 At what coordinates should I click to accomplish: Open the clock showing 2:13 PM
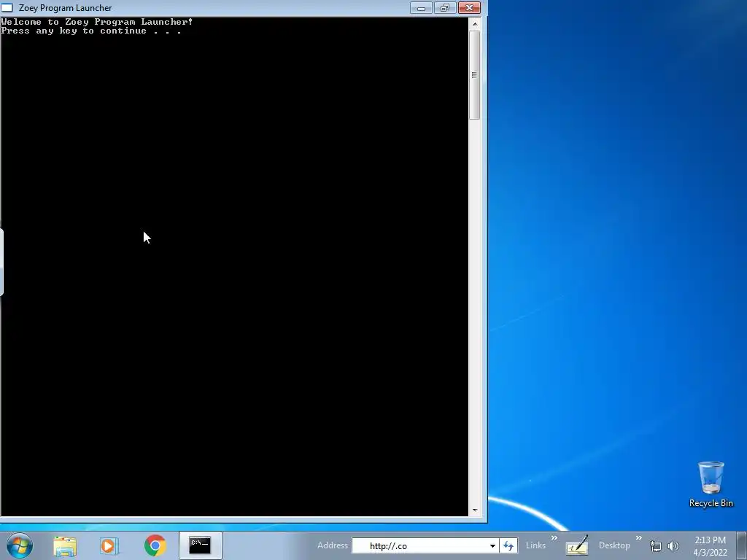[x=710, y=546]
